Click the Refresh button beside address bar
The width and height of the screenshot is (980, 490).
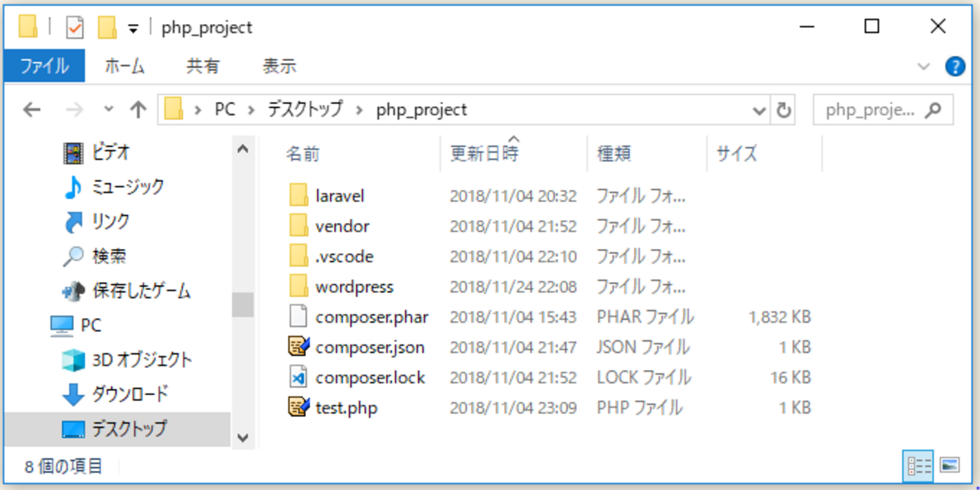(x=784, y=110)
